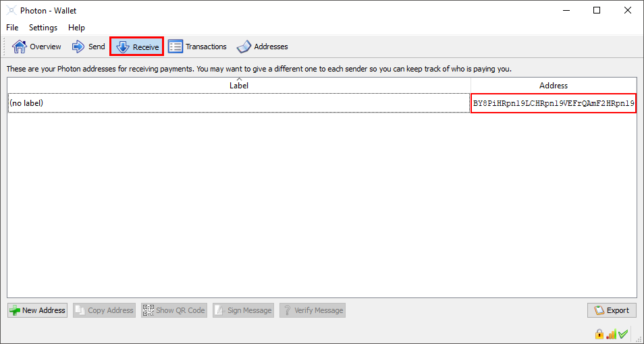Viewport: 644px width, 344px height.
Task: Maximize the Photon Wallet window
Action: [597, 11]
